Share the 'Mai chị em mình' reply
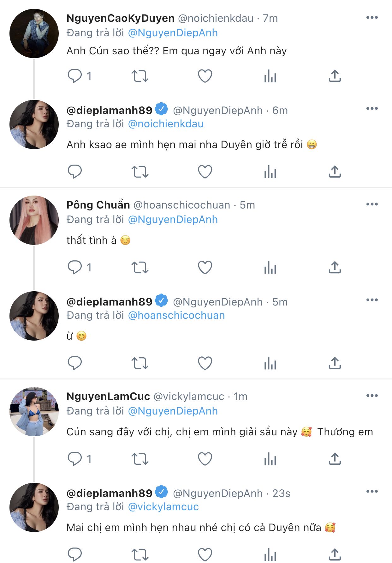Screen dimensions: 392x563 point(335,554)
